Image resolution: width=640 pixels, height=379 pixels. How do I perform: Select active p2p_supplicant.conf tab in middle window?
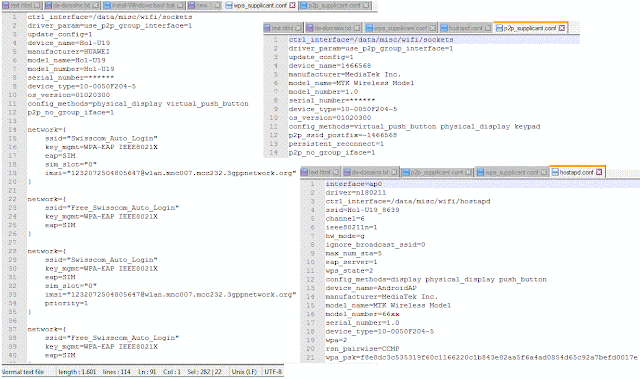point(530,28)
